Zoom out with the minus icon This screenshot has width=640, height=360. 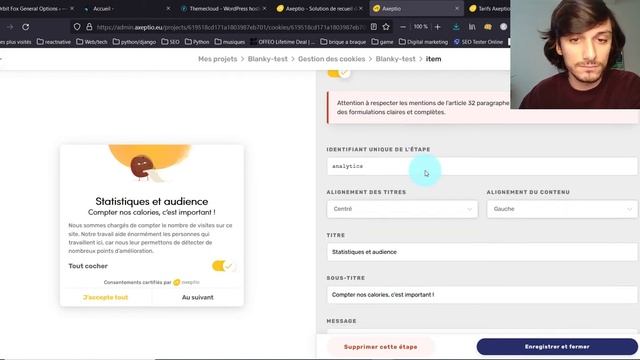pyautogui.click(x=403, y=27)
